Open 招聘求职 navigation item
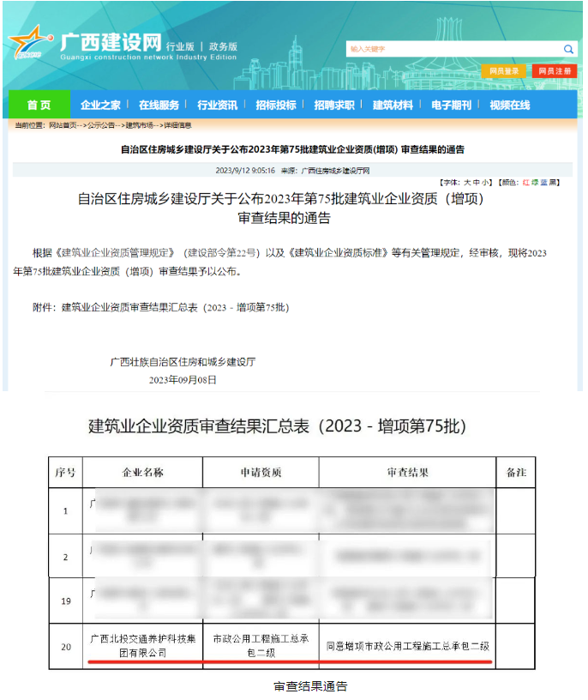This screenshot has width=588, height=700. [333, 105]
